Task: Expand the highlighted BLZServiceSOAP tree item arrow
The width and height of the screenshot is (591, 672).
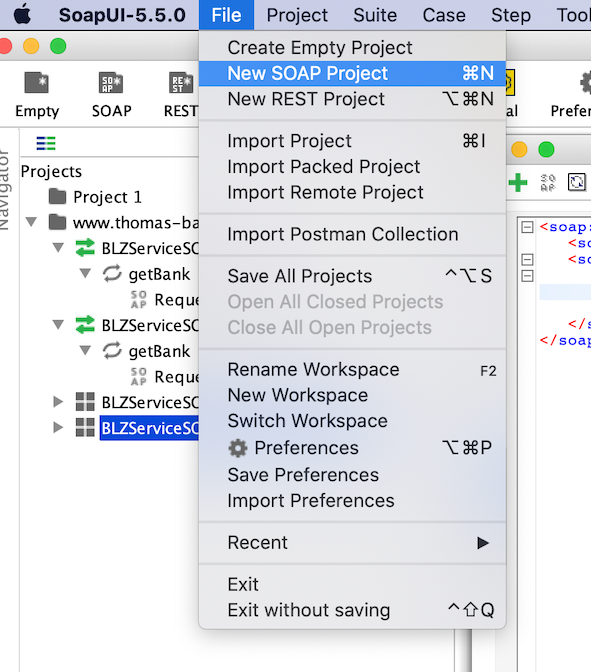Action: click(x=58, y=427)
